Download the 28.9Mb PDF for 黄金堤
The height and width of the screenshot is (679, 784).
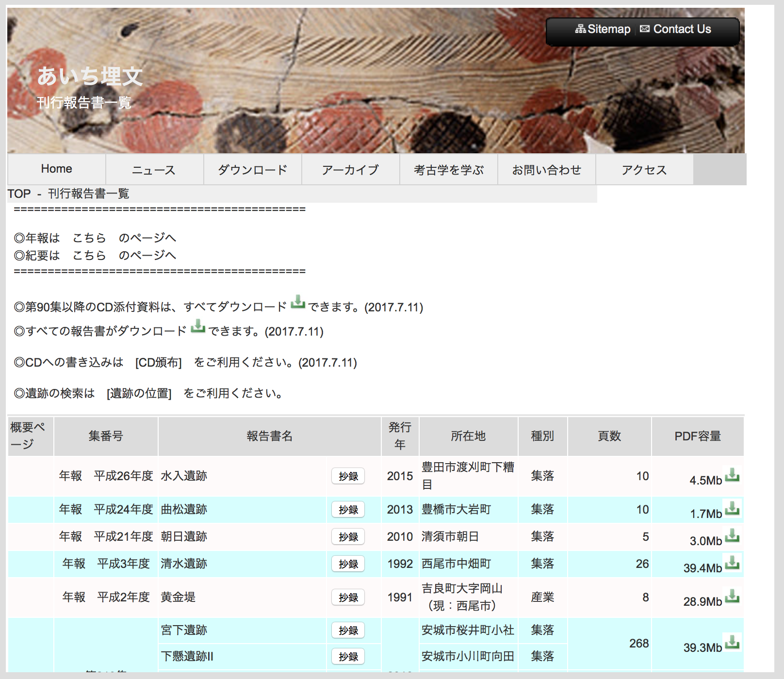pyautogui.click(x=732, y=596)
